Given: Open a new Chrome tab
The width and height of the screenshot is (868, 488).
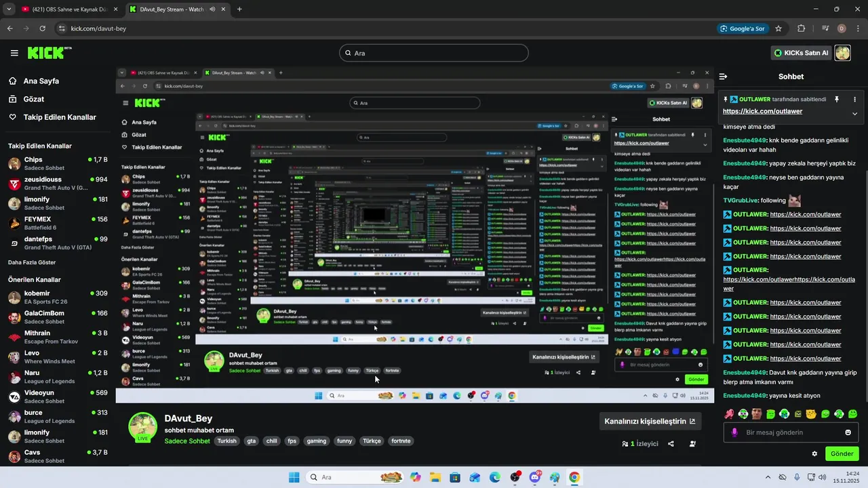Looking at the screenshot, I should pyautogui.click(x=239, y=9).
